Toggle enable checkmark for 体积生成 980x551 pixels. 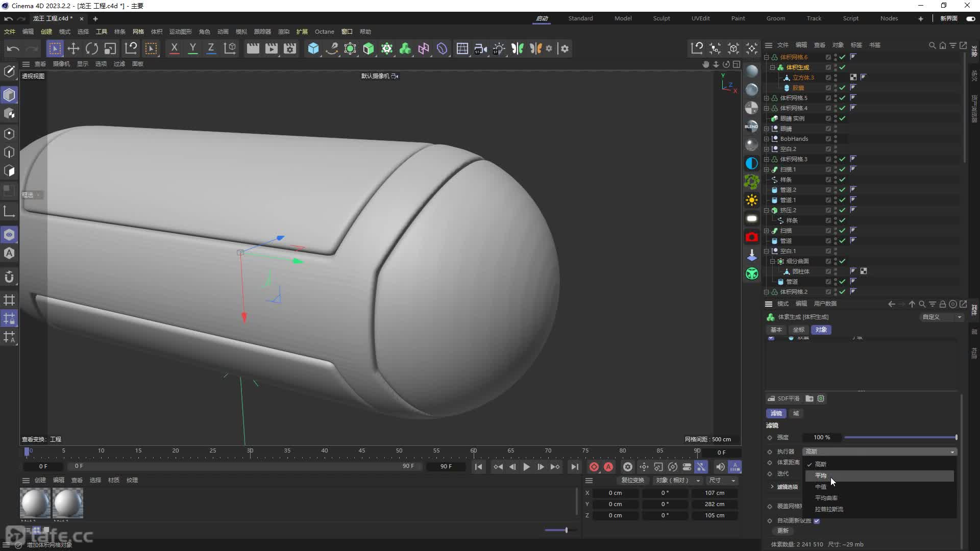coord(842,67)
